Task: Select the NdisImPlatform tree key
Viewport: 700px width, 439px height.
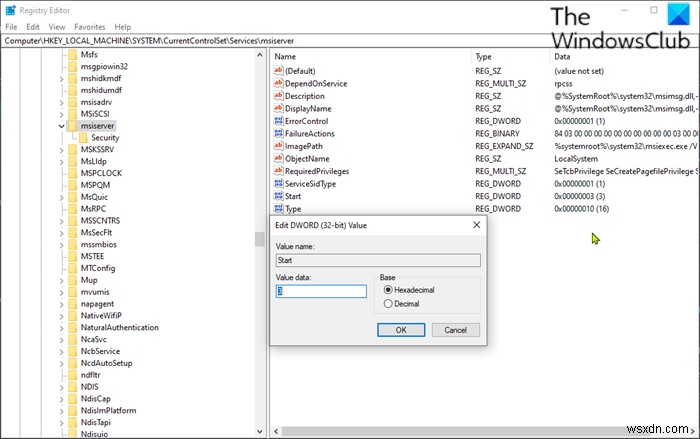Action: click(108, 410)
